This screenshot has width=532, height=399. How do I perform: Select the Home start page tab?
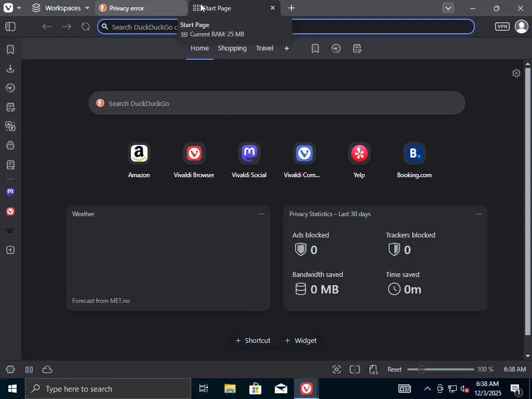[199, 48]
